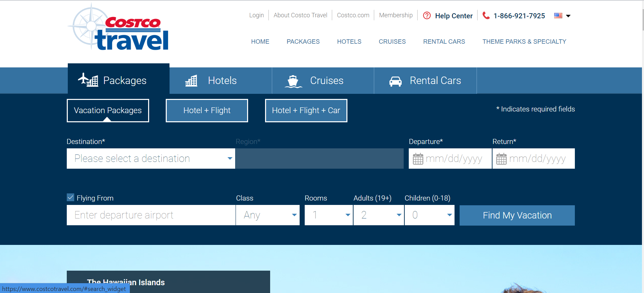This screenshot has height=293, width=644.
Task: Open the Adults (19+) dropdown
Action: (379, 215)
